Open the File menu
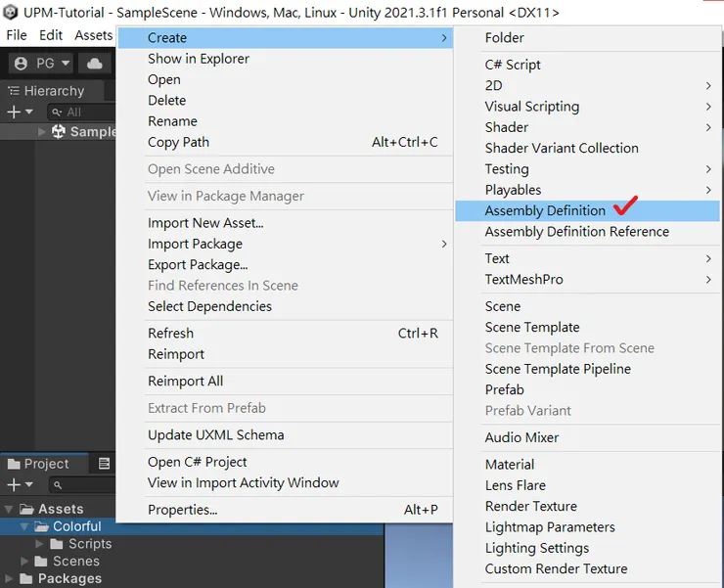 pyautogui.click(x=17, y=35)
